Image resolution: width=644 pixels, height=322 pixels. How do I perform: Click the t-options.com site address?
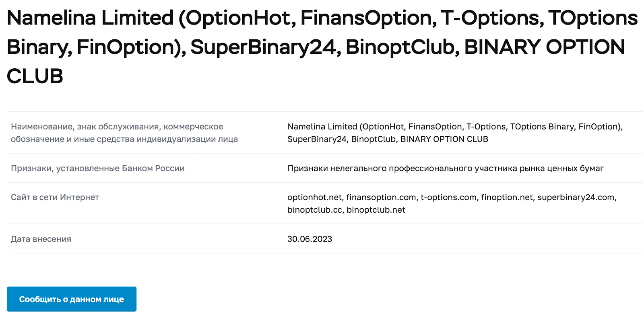coord(448,197)
